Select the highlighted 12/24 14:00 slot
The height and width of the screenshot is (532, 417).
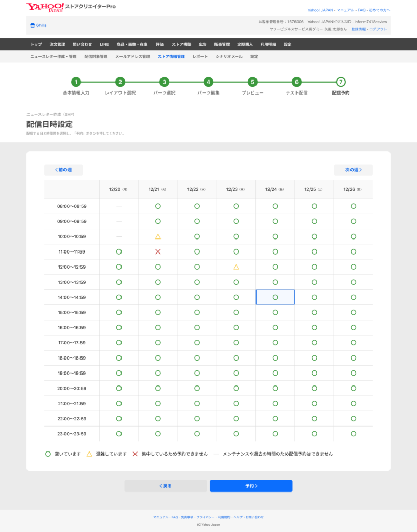click(275, 297)
